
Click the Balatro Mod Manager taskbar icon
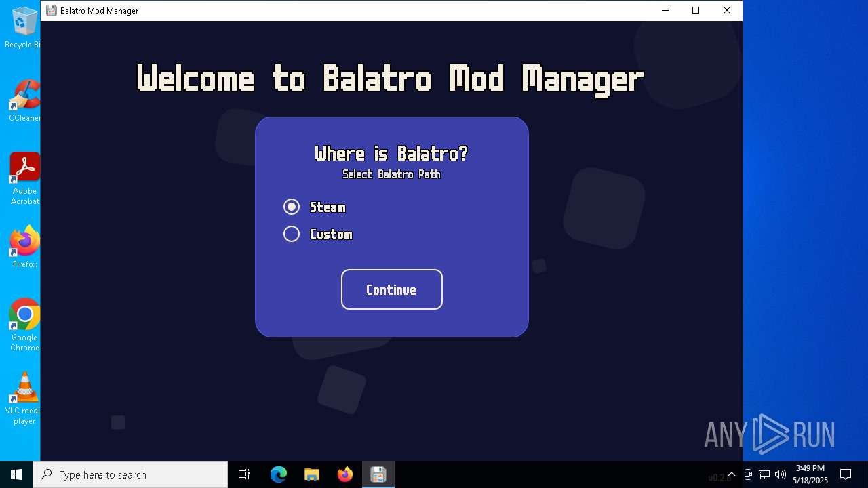pos(378,474)
